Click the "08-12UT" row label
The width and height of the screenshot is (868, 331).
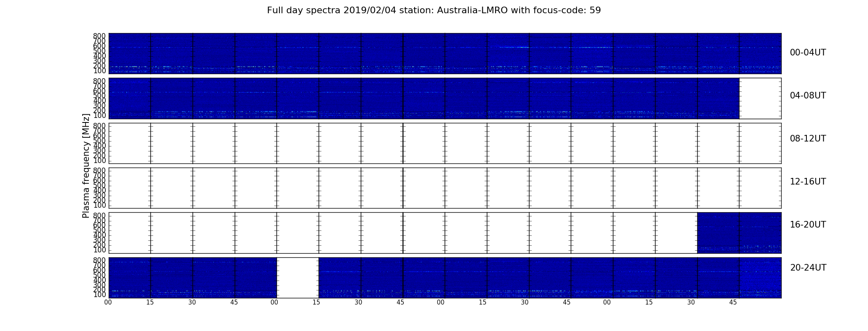coord(808,139)
